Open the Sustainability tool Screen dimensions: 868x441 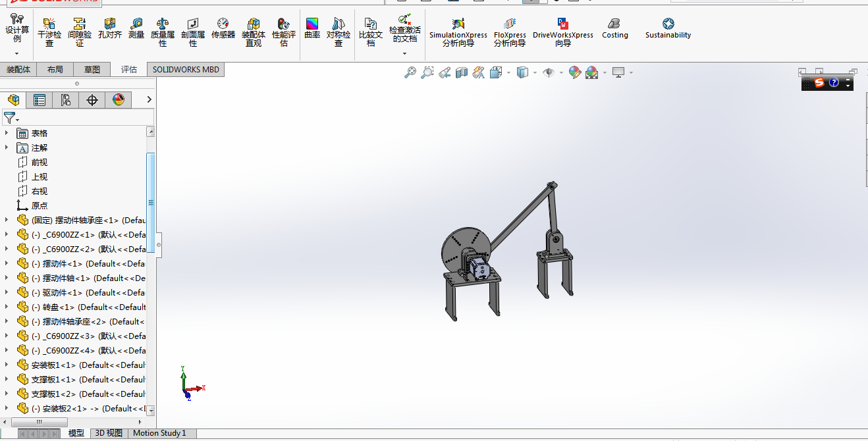click(x=668, y=29)
